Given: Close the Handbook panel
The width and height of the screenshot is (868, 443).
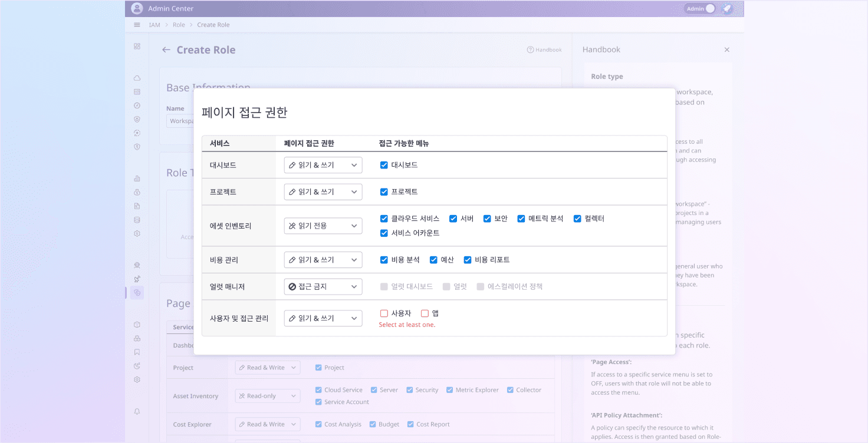Looking at the screenshot, I should point(727,50).
